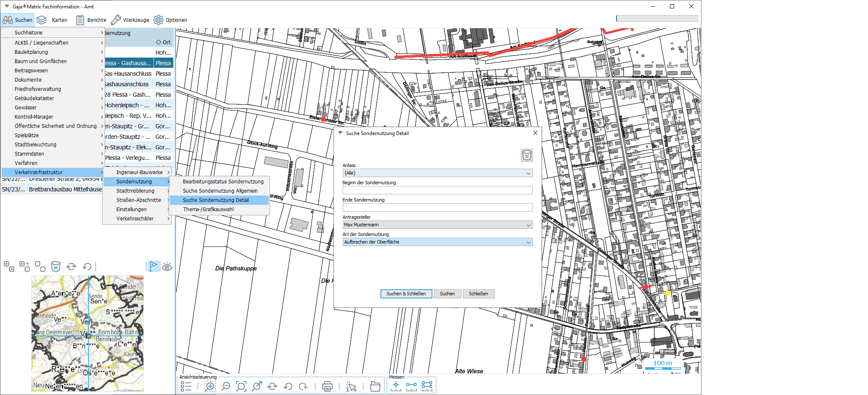Image resolution: width=868 pixels, height=395 pixels.
Task: Open the Stadtmöblierung submenu
Action: coord(135,191)
